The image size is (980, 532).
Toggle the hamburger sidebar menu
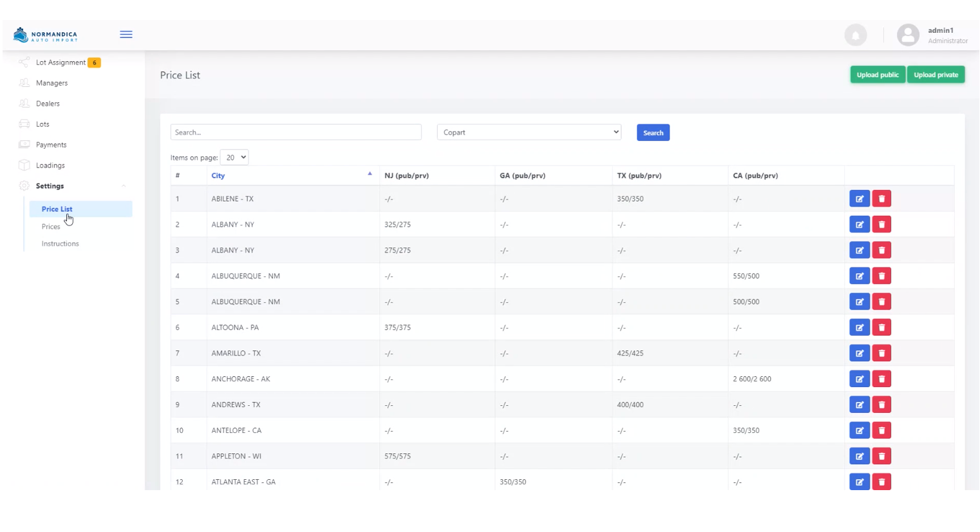pyautogui.click(x=126, y=35)
